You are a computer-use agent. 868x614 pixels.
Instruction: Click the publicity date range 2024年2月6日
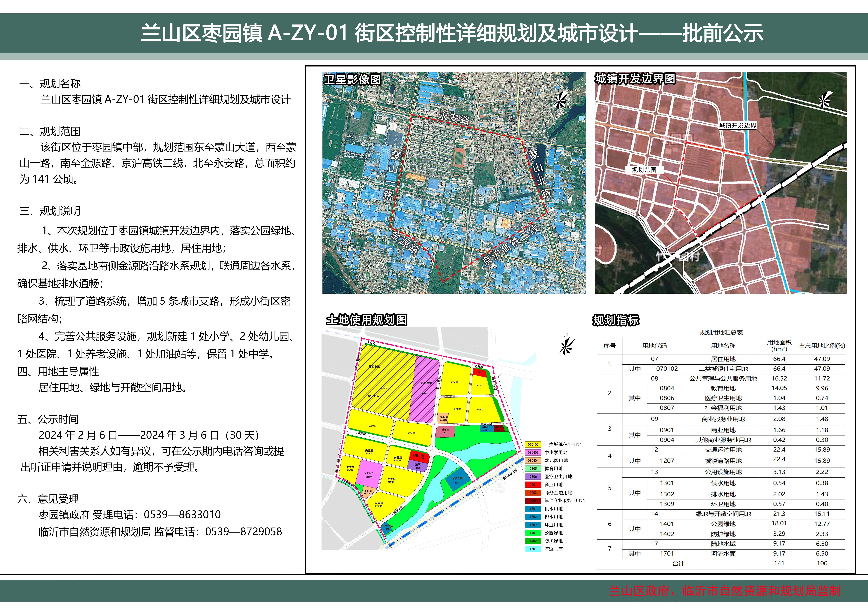click(x=78, y=435)
